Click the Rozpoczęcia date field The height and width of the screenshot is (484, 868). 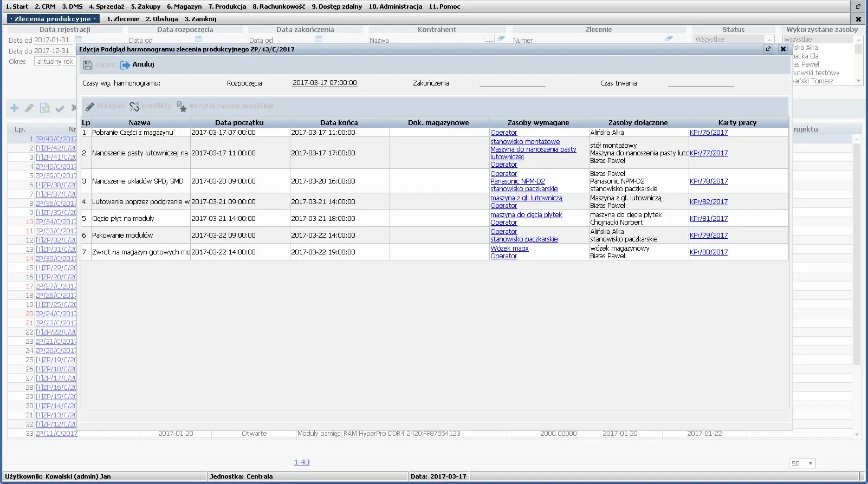[325, 83]
